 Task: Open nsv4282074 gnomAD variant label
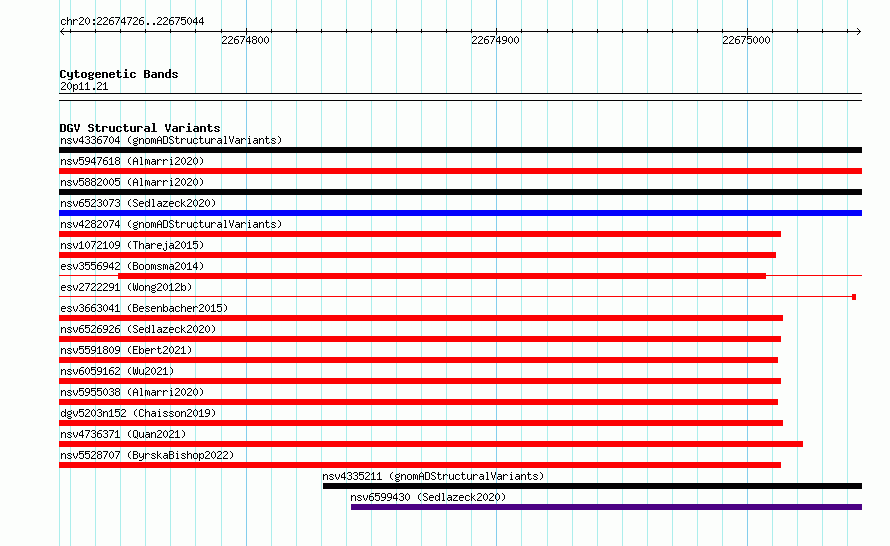point(171,224)
